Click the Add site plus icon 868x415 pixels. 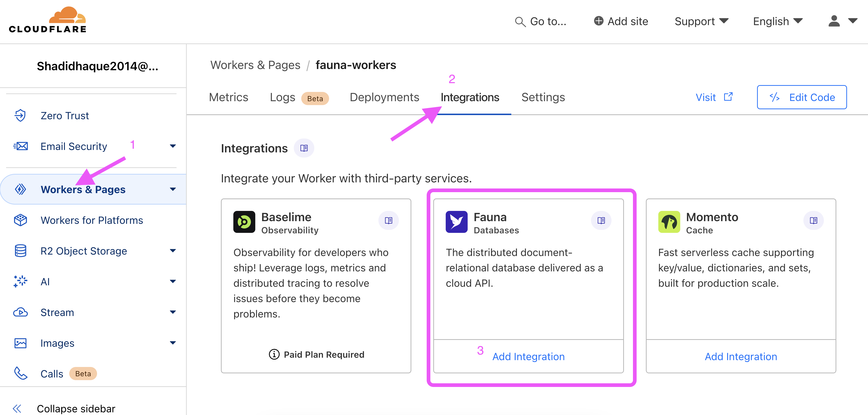click(598, 21)
